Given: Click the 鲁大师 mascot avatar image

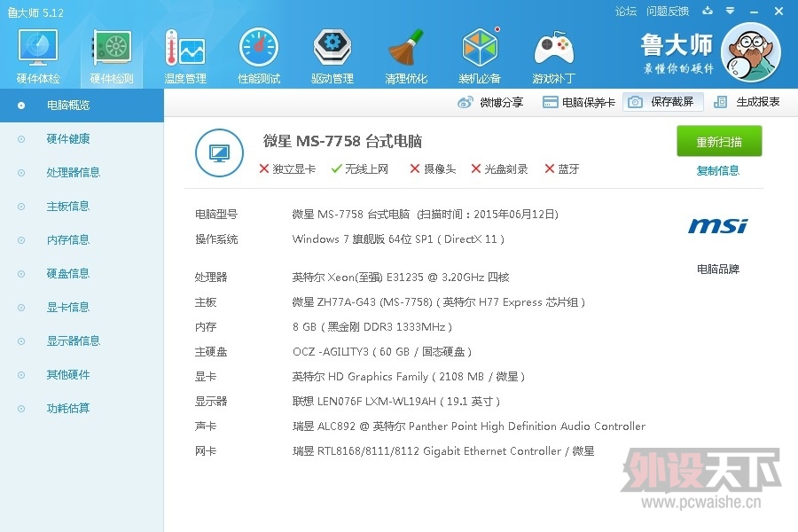Looking at the screenshot, I should click(750, 52).
